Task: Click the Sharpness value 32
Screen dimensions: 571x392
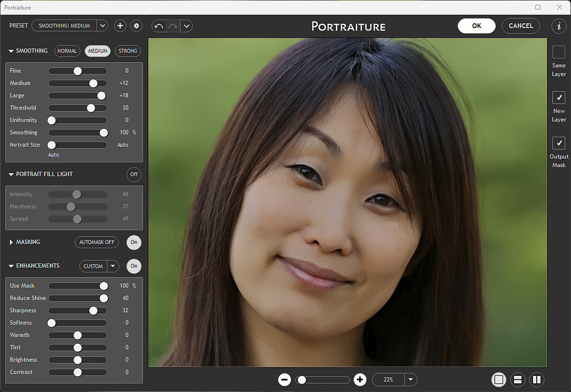Action: [125, 310]
